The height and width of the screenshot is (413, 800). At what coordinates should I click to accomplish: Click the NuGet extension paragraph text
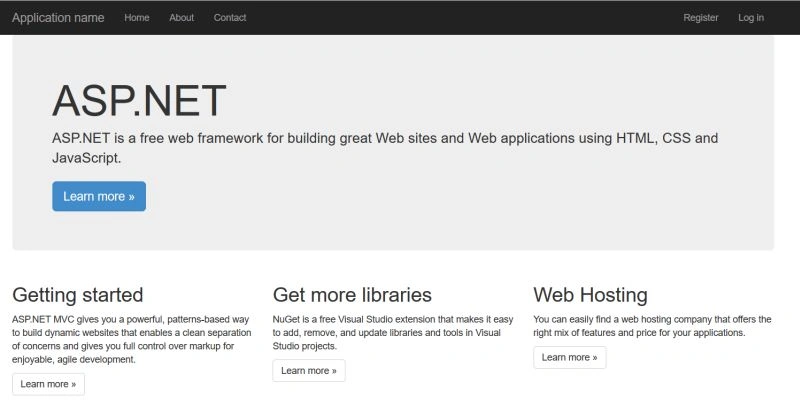393,333
